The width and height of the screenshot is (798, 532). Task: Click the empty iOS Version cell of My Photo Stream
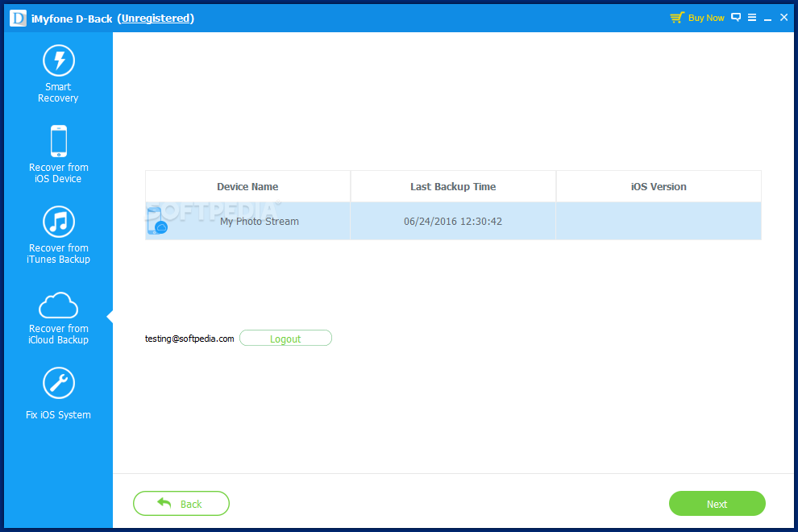(659, 221)
